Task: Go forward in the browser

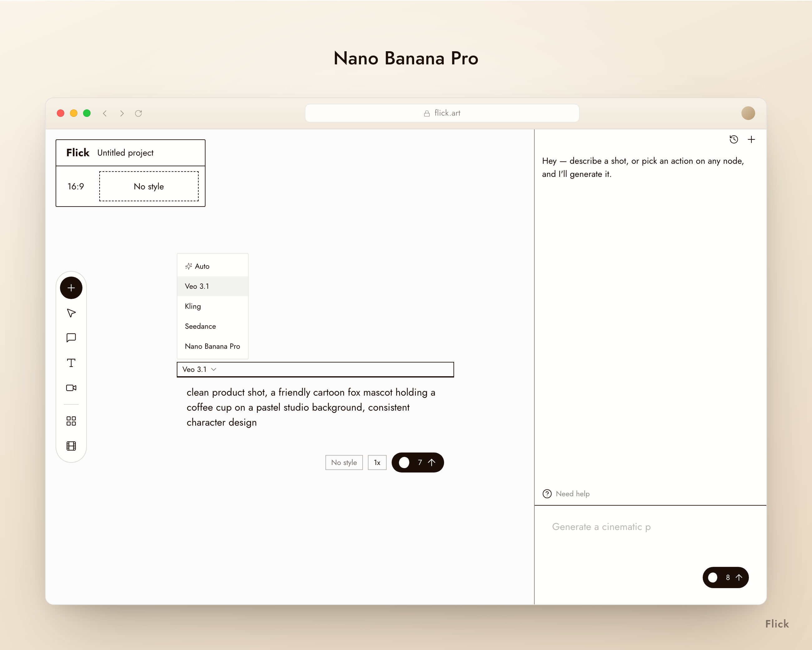Action: 122,113
